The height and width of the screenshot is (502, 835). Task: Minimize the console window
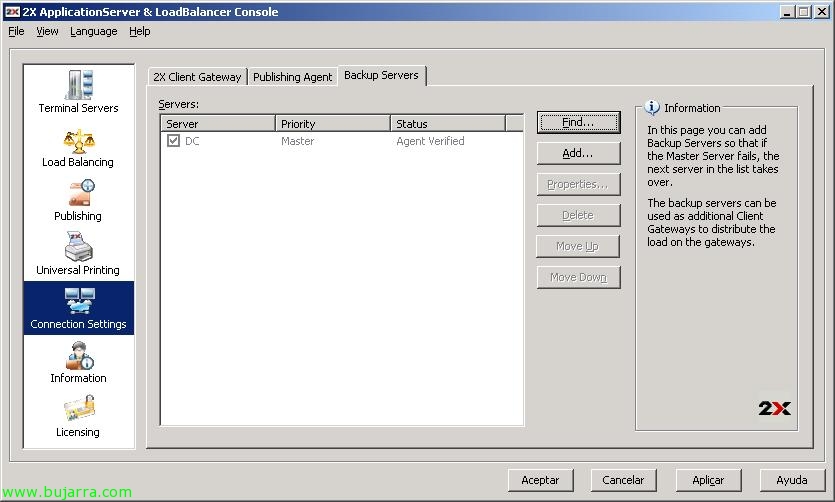pyautogui.click(x=787, y=12)
